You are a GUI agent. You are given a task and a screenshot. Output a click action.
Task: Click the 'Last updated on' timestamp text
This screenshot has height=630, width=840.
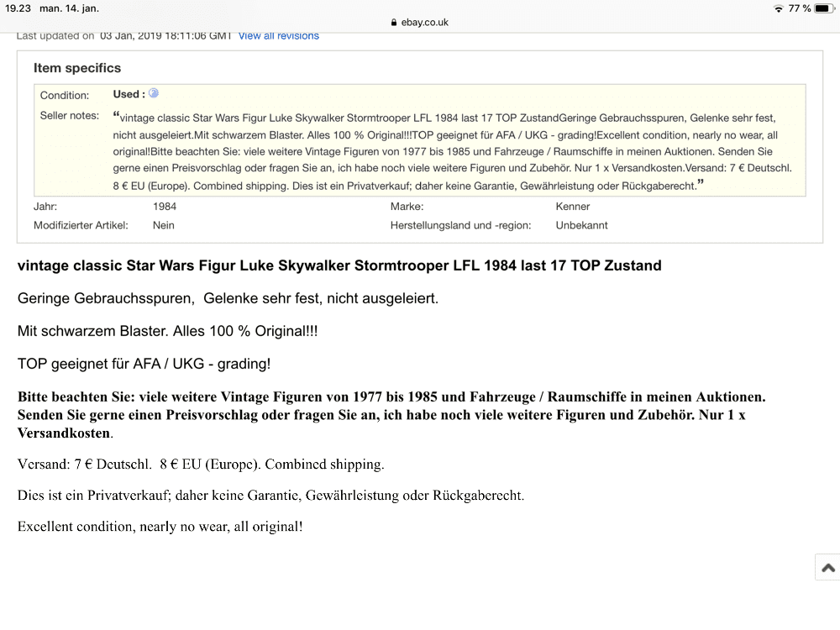click(x=123, y=36)
